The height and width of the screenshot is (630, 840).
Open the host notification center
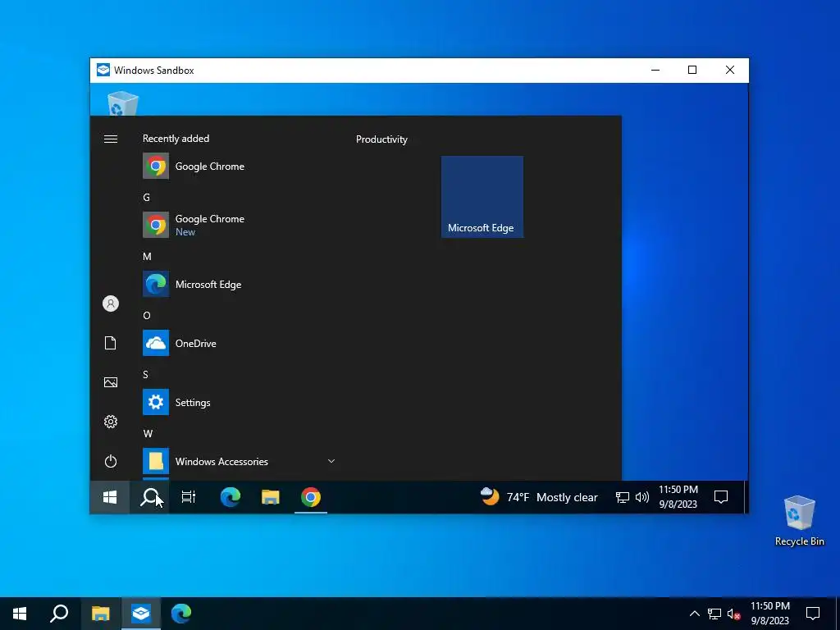pos(813,614)
